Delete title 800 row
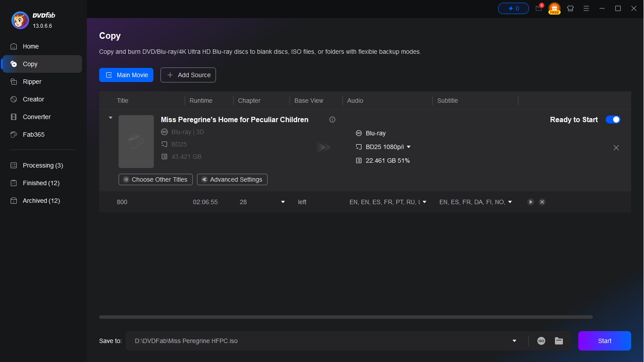 (542, 202)
